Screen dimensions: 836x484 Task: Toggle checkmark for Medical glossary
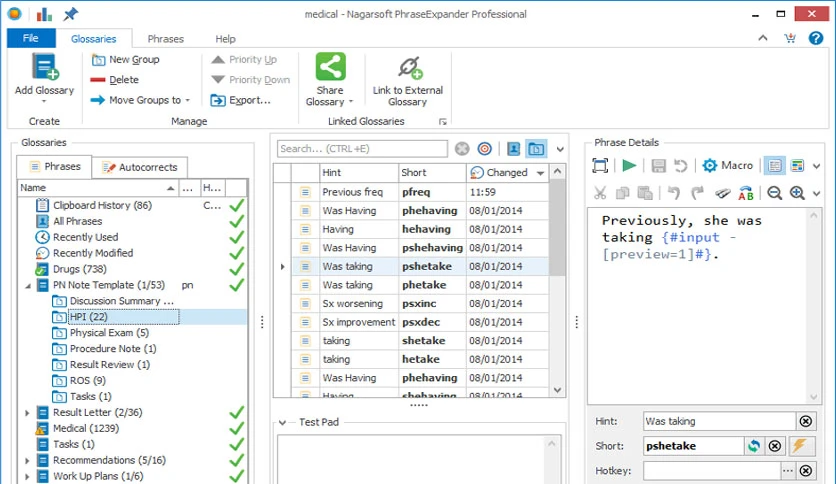237,428
